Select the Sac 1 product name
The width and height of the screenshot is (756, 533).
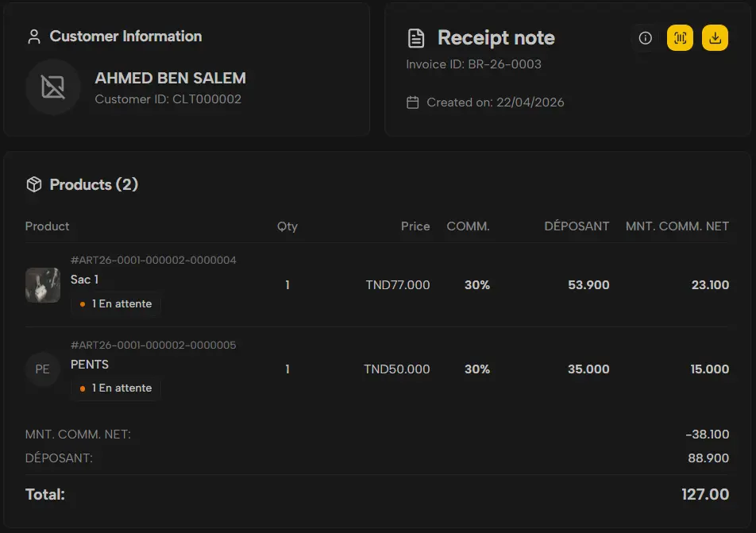[x=85, y=280]
